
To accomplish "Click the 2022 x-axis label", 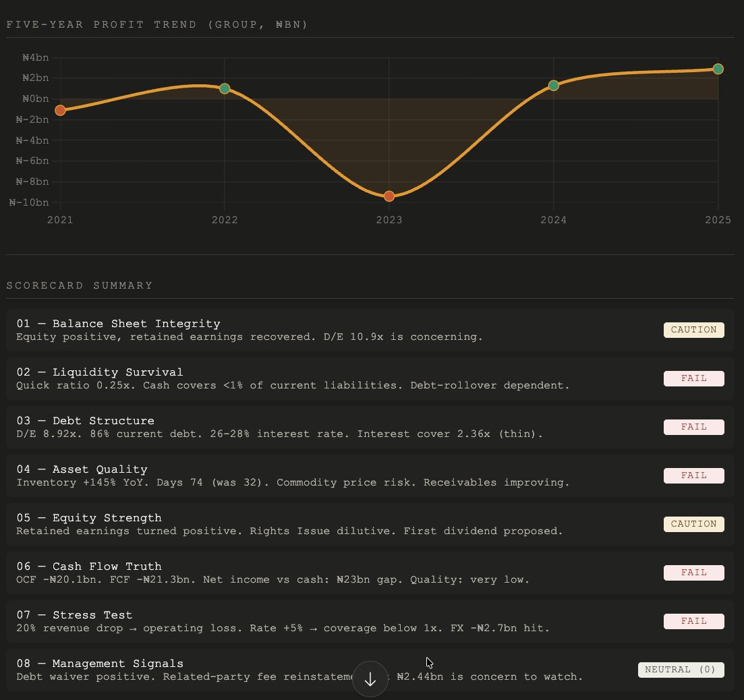I will [225, 220].
